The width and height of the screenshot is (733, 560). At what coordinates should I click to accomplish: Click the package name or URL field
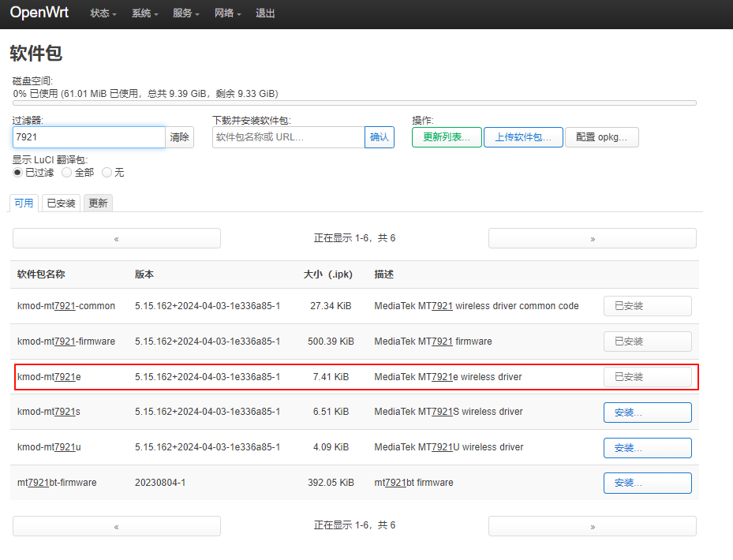coord(288,137)
